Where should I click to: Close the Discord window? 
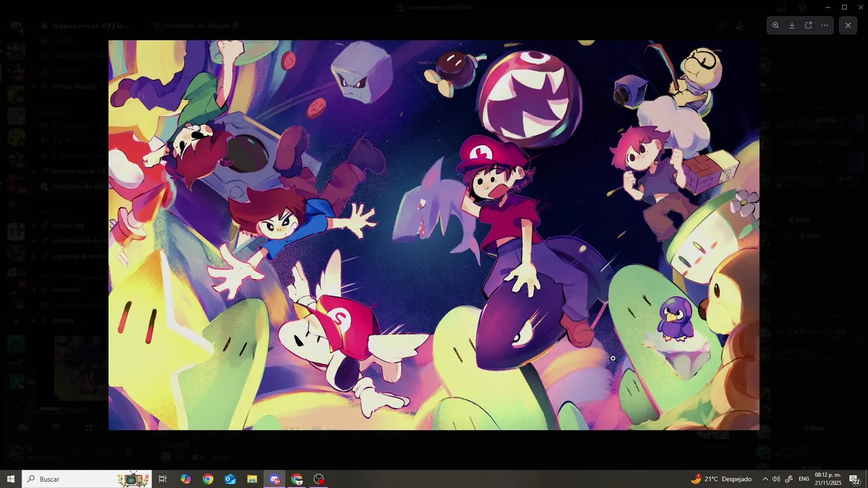pyautogui.click(x=860, y=7)
